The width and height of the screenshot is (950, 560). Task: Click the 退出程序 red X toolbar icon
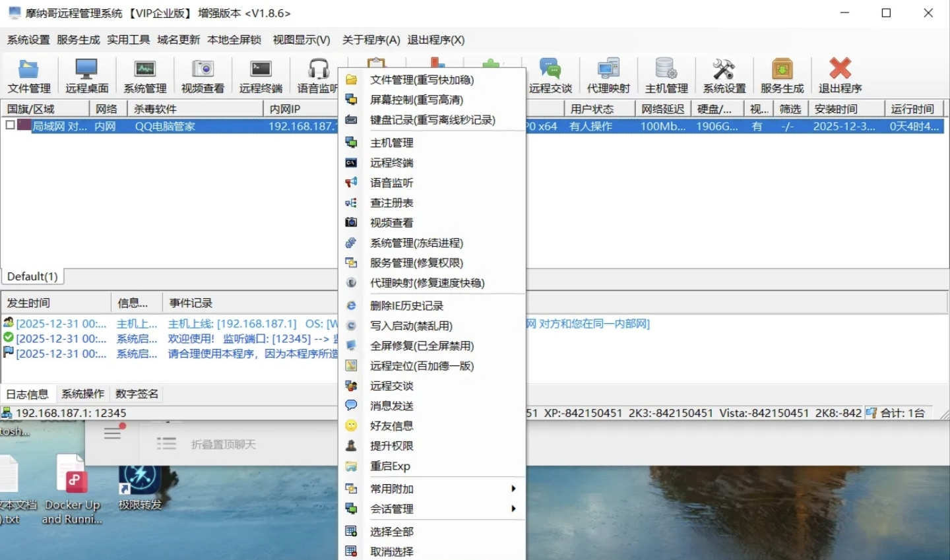point(839,74)
